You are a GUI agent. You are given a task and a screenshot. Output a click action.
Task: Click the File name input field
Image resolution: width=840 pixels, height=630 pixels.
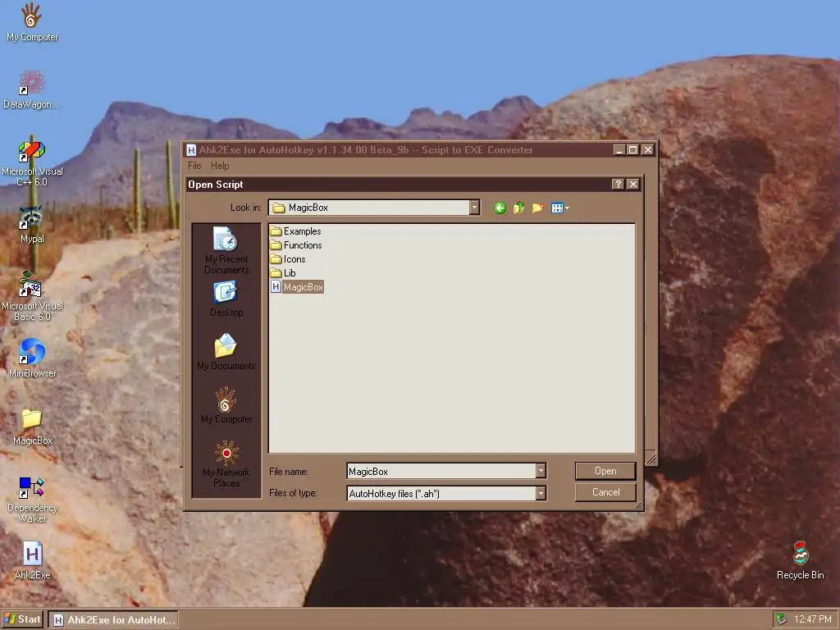[441, 472]
